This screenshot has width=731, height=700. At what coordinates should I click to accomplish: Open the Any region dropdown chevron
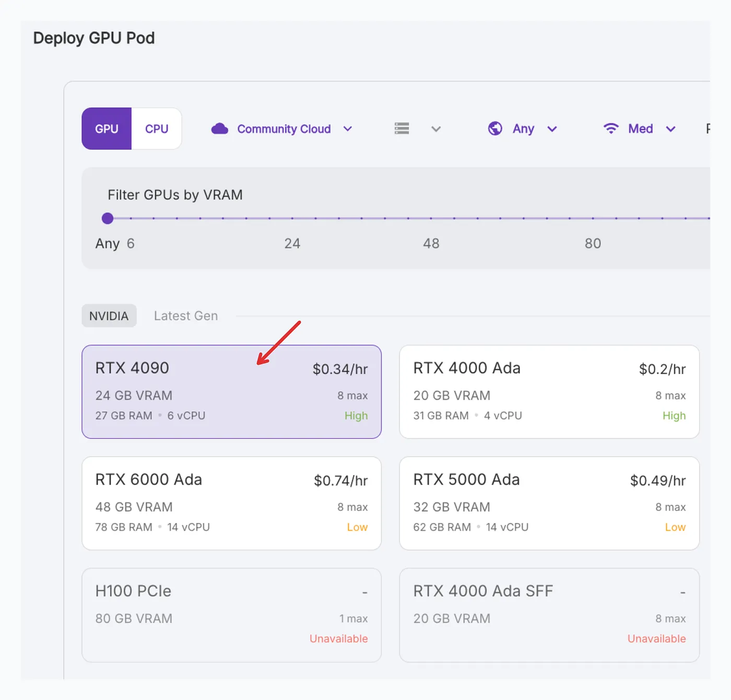click(x=552, y=129)
